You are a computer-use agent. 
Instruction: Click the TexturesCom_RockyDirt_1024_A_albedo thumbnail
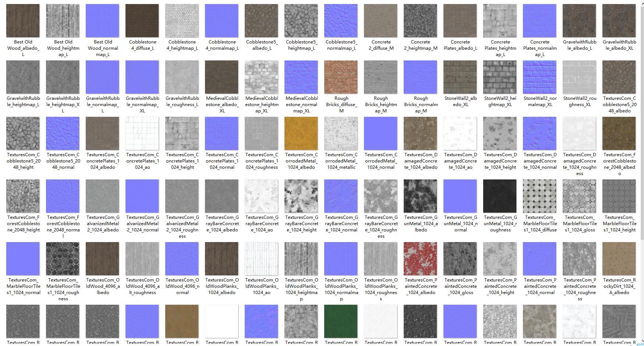pyautogui.click(x=619, y=259)
